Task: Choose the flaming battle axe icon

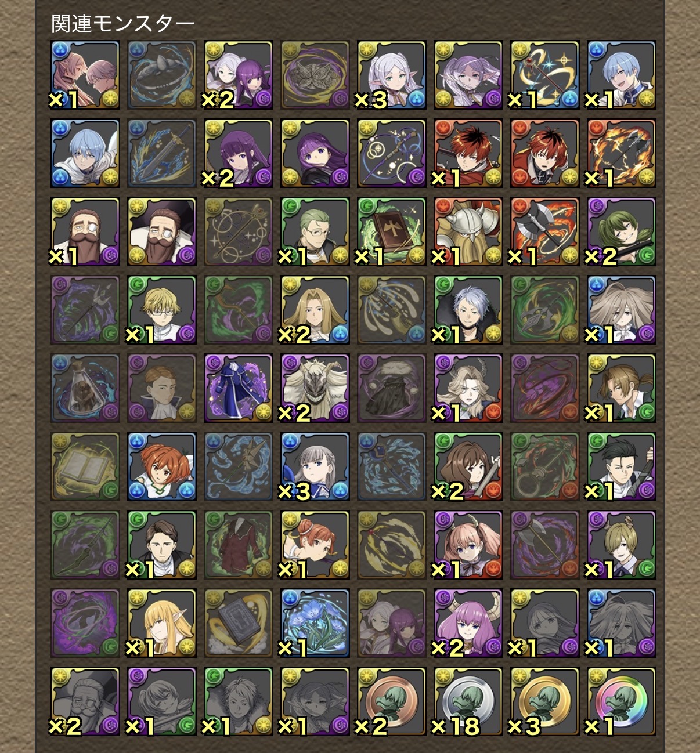Action: click(x=544, y=231)
